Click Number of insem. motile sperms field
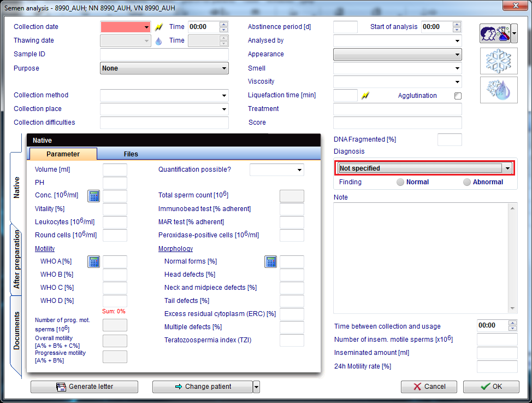Image resolution: width=532 pixels, height=403 pixels. [497, 340]
